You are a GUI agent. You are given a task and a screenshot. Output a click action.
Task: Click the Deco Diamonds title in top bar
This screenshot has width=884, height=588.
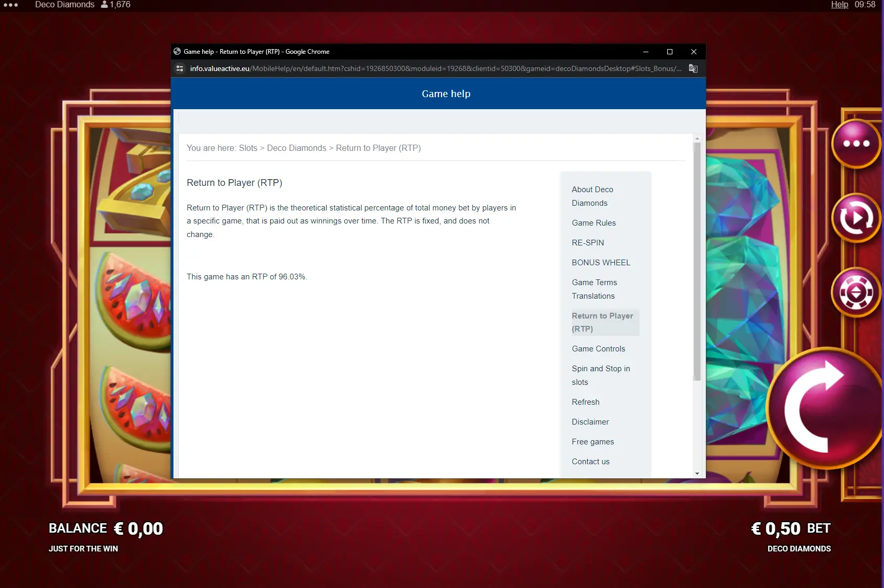[65, 5]
